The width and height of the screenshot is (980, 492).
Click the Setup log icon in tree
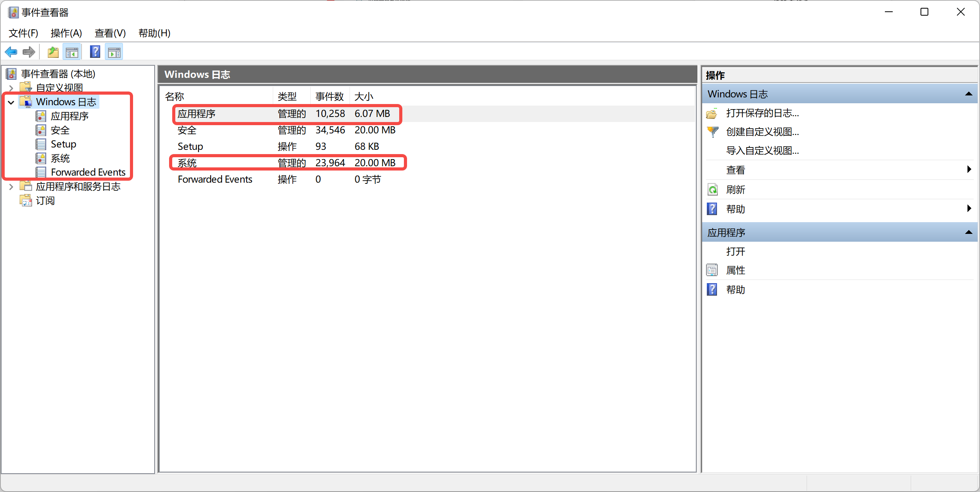[x=41, y=144]
